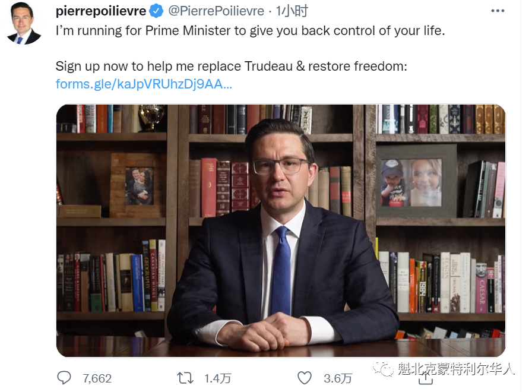The image size is (532, 392).
Task: Click the WeChat logo watermark icon
Action: click(x=383, y=369)
